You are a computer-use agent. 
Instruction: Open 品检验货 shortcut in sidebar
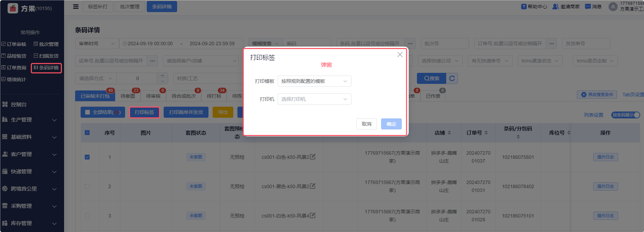[x=14, y=56]
